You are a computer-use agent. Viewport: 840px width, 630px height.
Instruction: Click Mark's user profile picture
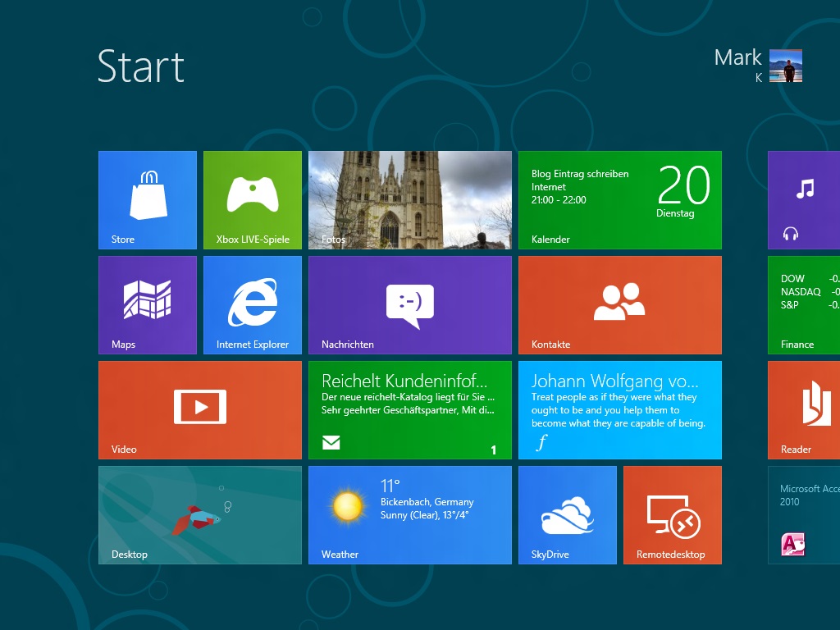[786, 66]
